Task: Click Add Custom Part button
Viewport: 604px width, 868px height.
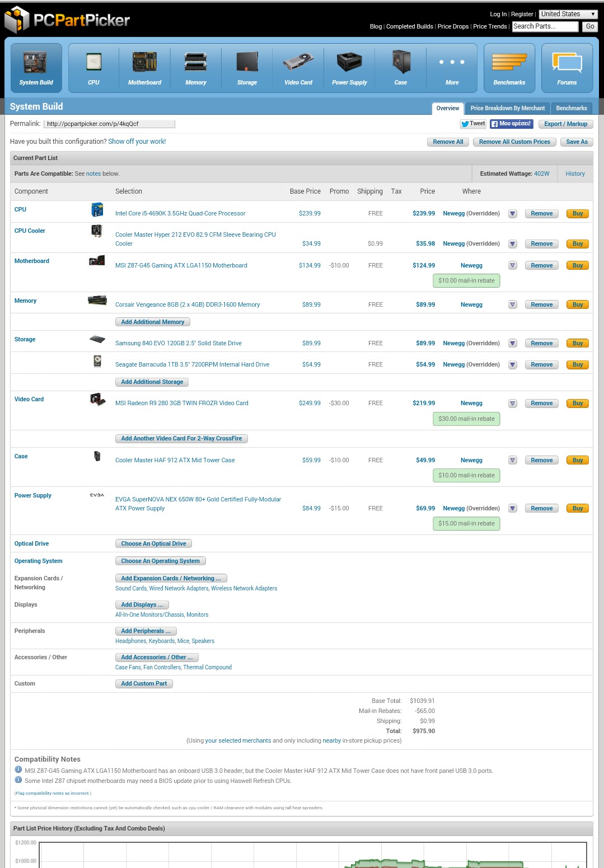Action: (144, 684)
